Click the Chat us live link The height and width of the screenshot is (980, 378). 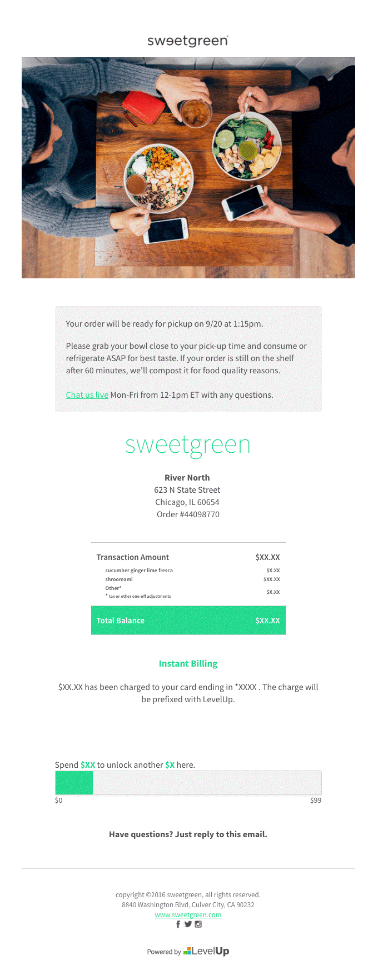87,395
